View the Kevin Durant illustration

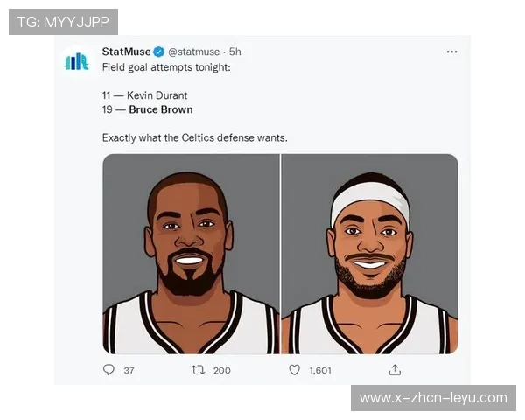(191, 254)
